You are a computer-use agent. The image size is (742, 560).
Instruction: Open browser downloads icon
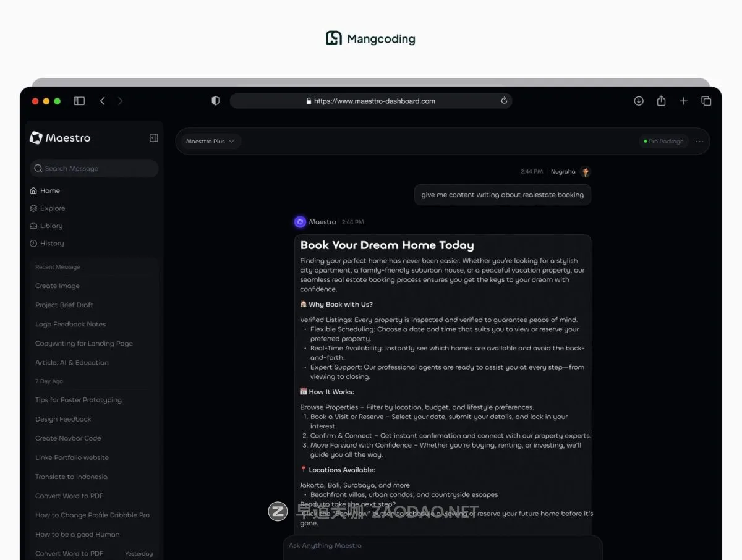click(639, 101)
